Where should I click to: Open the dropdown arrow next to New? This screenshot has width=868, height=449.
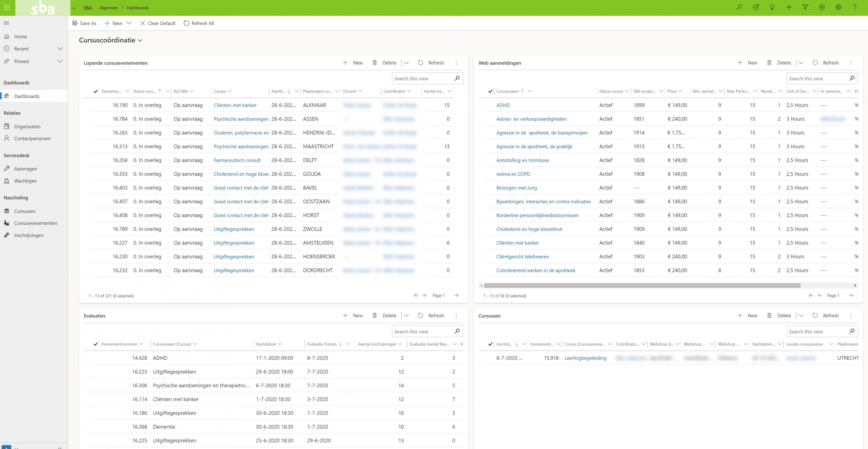[x=129, y=23]
